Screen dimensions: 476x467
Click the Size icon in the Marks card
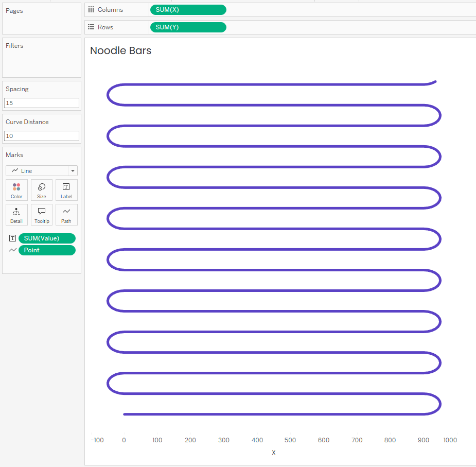[x=41, y=190]
